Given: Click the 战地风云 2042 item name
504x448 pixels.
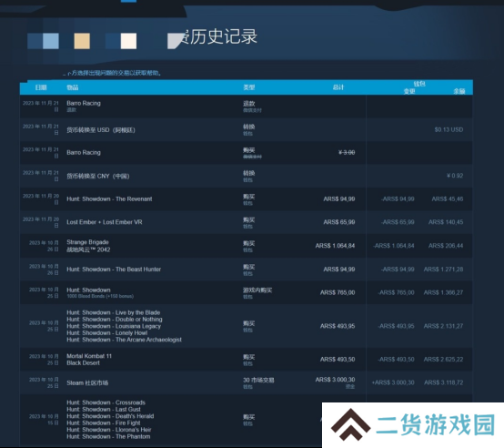Looking at the screenshot, I should [88, 249].
